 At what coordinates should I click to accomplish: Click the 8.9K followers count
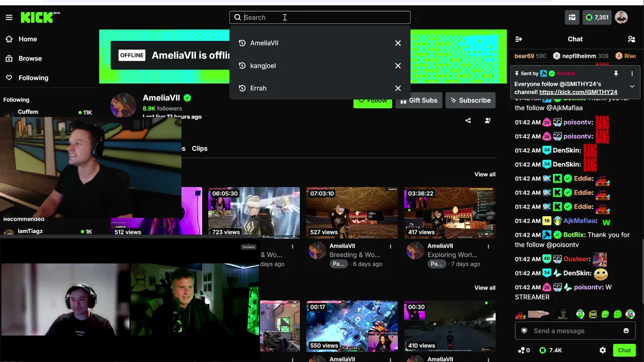click(x=162, y=109)
